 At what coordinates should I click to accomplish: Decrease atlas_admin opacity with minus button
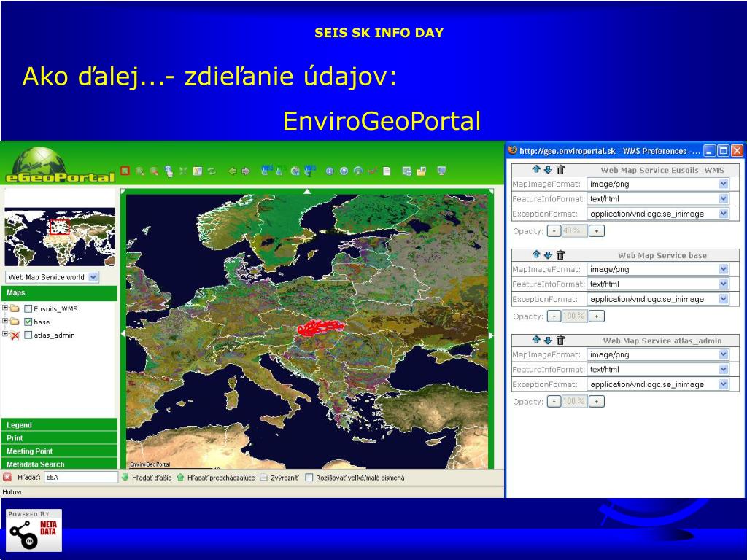click(x=554, y=402)
